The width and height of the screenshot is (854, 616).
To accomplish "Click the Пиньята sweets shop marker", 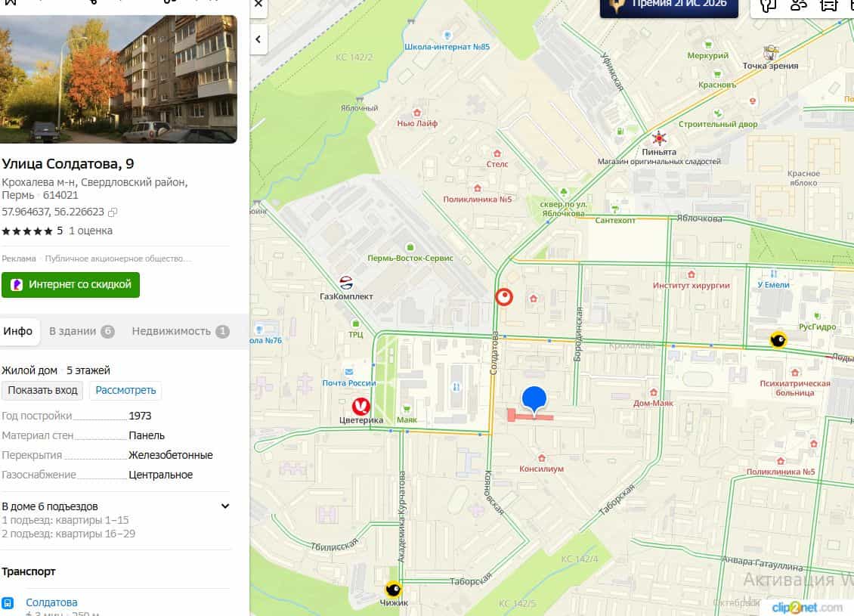I will pyautogui.click(x=659, y=138).
